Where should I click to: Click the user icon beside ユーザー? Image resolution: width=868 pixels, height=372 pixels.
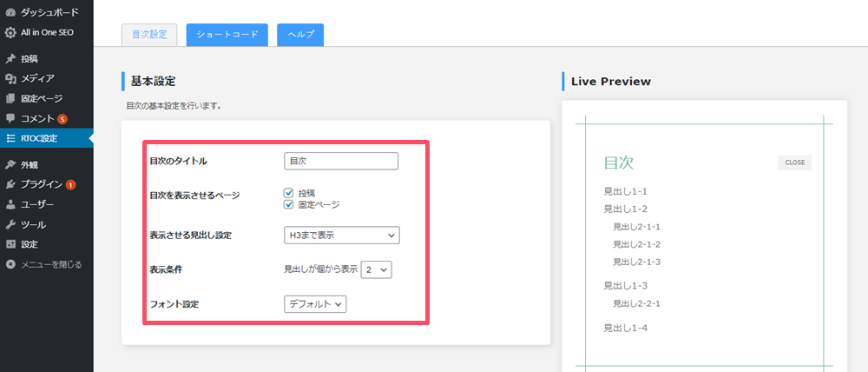(x=10, y=204)
